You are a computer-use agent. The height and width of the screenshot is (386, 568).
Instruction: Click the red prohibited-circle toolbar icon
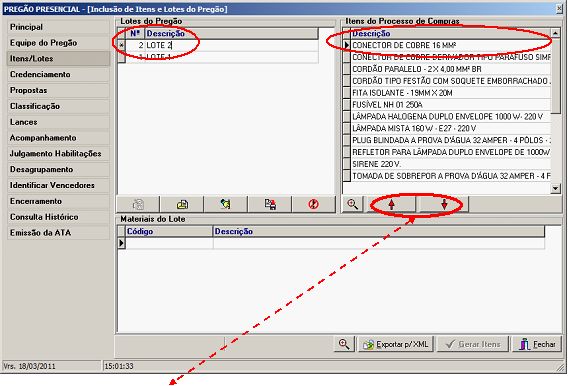click(x=314, y=205)
